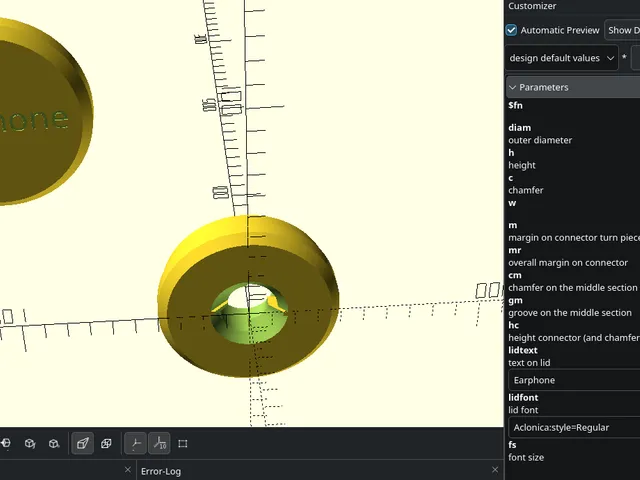This screenshot has height=480, width=640.
Task: Click the fs parameter label
Action: click(x=512, y=445)
